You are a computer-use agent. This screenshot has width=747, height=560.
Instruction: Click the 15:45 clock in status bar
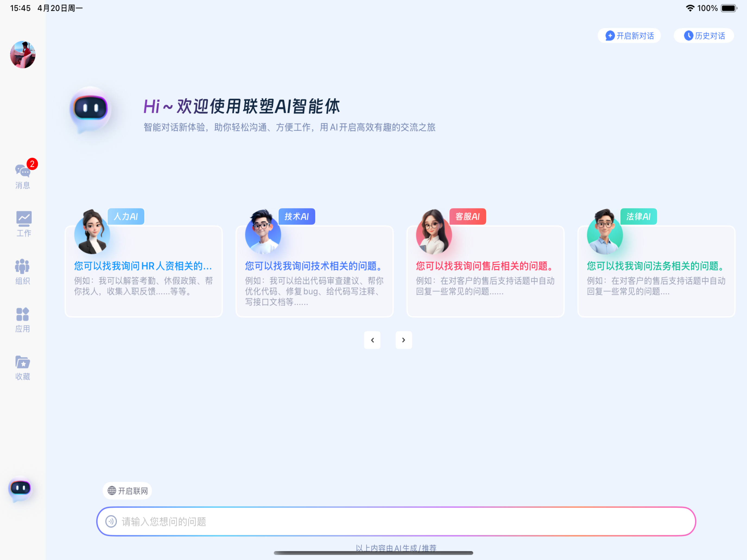click(21, 8)
